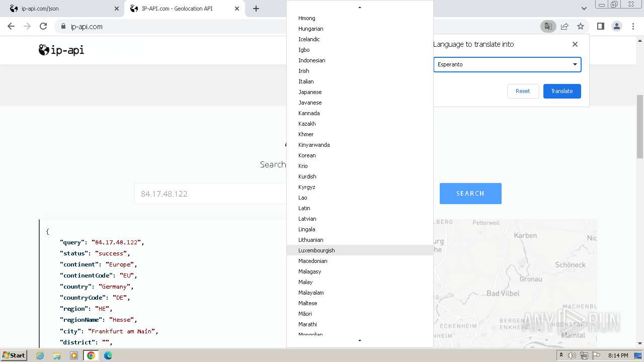Viewport: 644px width, 362px height.
Task: Close the IP-API.com Geolocation API tab
Action: (237, 9)
